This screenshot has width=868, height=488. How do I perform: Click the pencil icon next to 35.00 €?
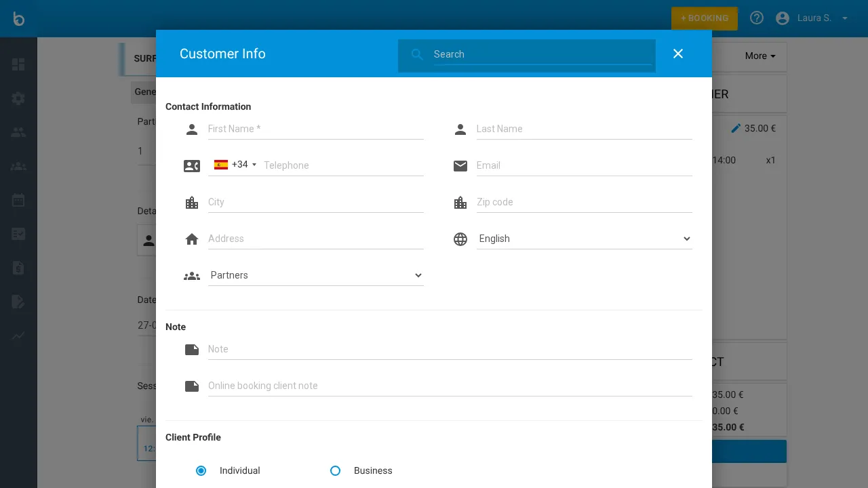pyautogui.click(x=736, y=128)
